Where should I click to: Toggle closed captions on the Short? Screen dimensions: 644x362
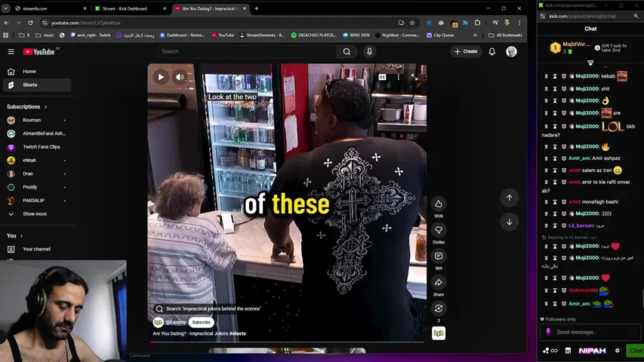(x=382, y=77)
